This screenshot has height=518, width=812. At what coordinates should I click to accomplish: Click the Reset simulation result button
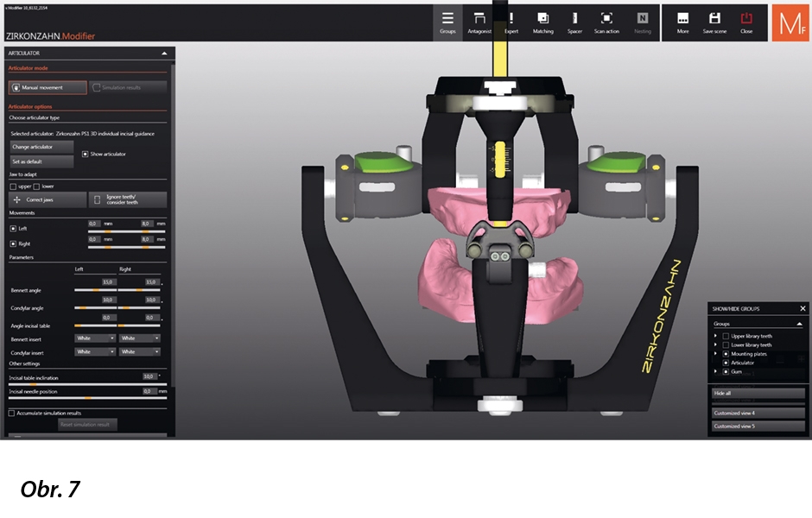click(87, 425)
